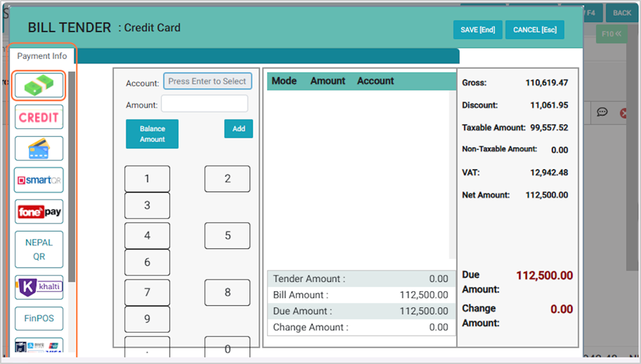Choose the CREDIT payment mode

click(39, 117)
